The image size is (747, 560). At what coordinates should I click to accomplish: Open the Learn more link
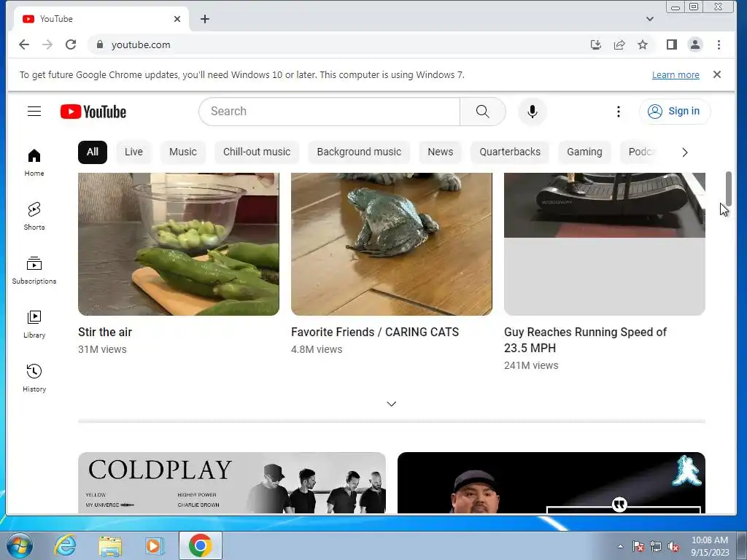tap(676, 75)
